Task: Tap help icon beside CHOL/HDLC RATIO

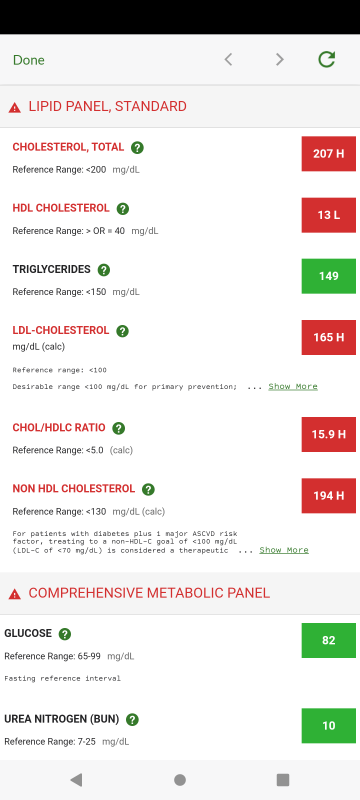Action: [x=119, y=428]
